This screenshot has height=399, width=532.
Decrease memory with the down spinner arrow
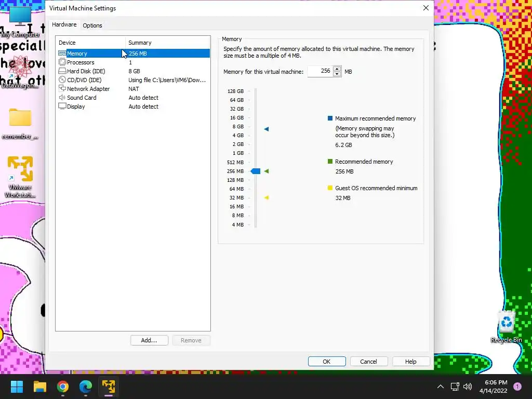coord(337,74)
